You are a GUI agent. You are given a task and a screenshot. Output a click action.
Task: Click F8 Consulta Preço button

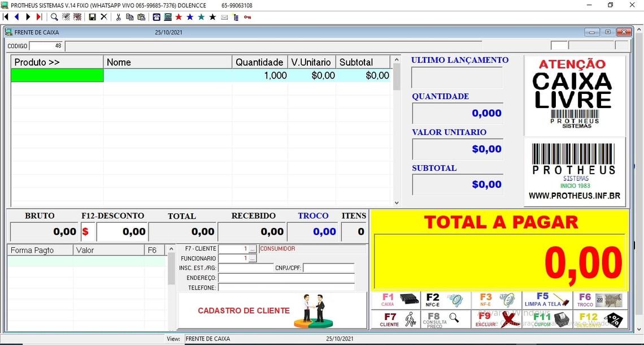pyautogui.click(x=446, y=319)
